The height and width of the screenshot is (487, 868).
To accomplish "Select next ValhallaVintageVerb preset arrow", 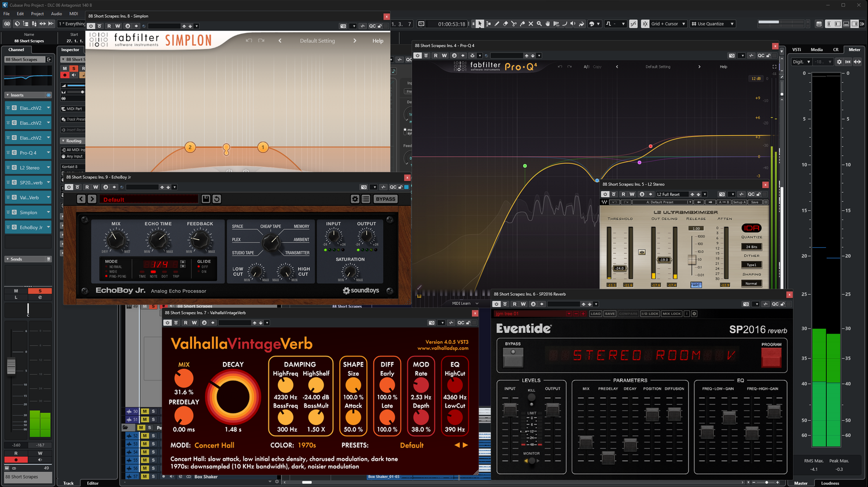I will pyautogui.click(x=465, y=445).
